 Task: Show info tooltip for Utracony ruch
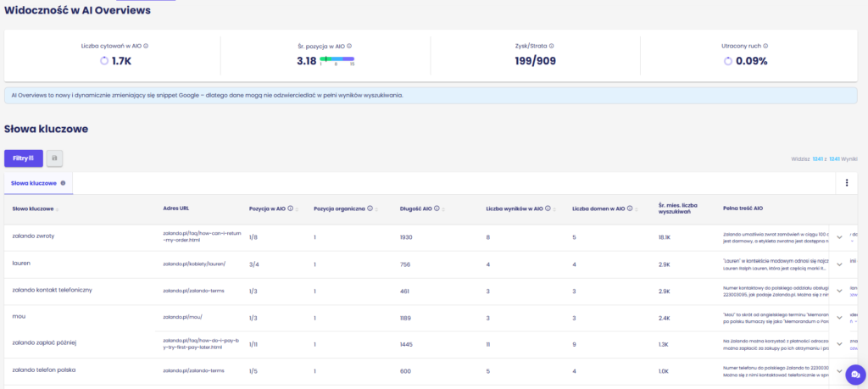tap(765, 47)
